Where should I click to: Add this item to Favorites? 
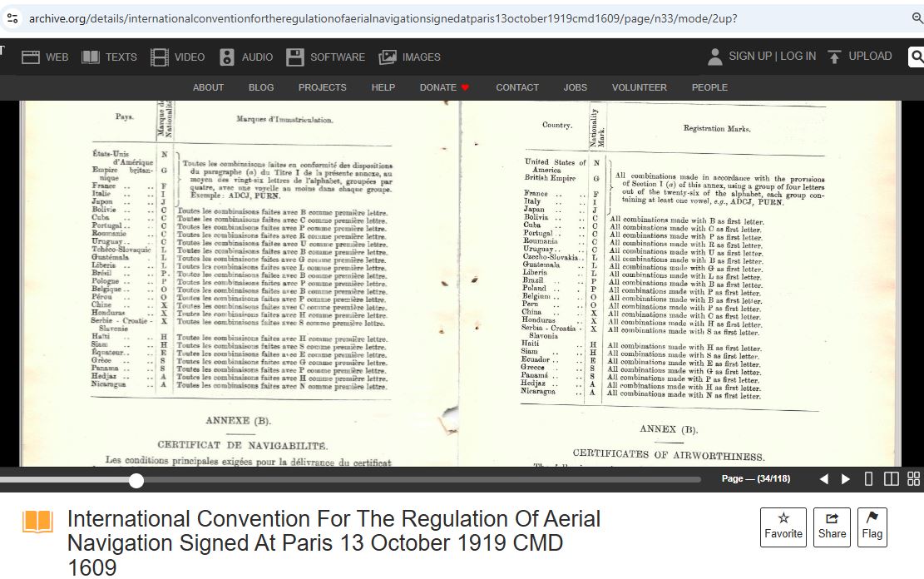pyautogui.click(x=783, y=527)
